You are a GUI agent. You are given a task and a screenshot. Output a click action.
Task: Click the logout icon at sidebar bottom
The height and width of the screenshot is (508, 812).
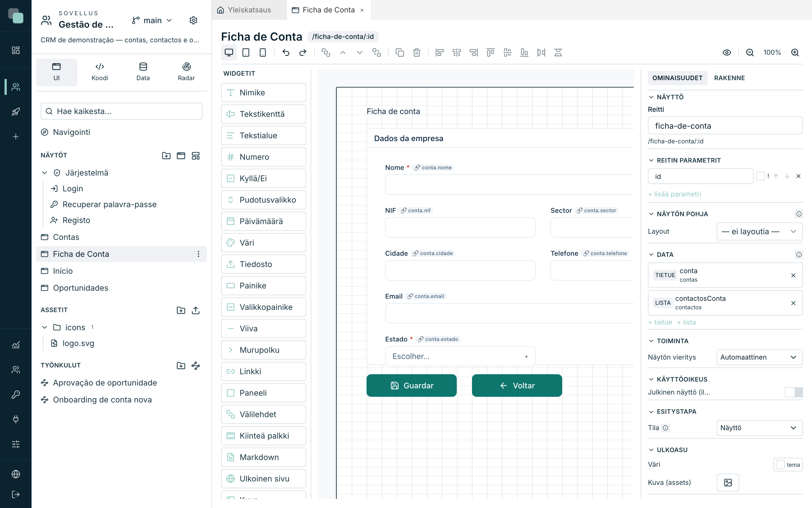(16, 494)
